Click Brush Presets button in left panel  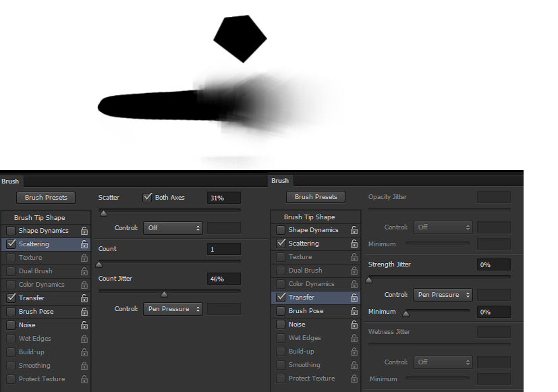(46, 198)
